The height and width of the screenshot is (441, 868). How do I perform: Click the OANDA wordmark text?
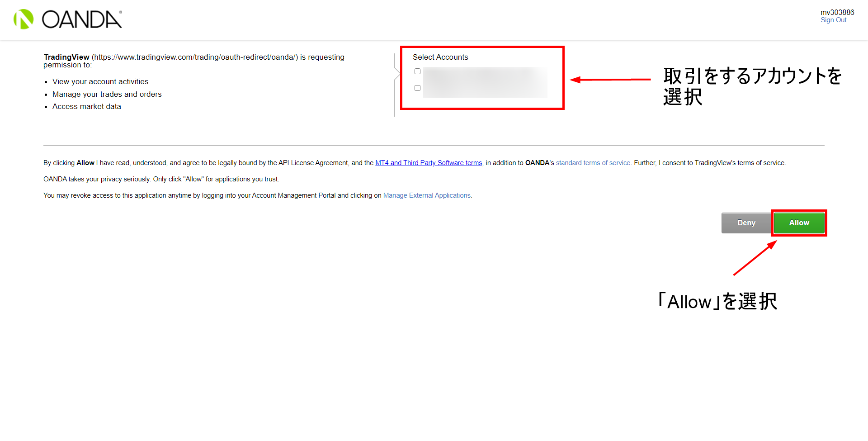[82, 19]
